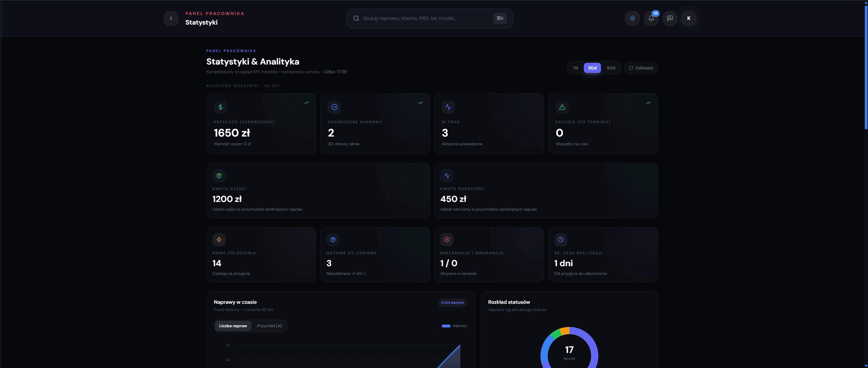
Task: Select the 7d time range
Action: (575, 68)
